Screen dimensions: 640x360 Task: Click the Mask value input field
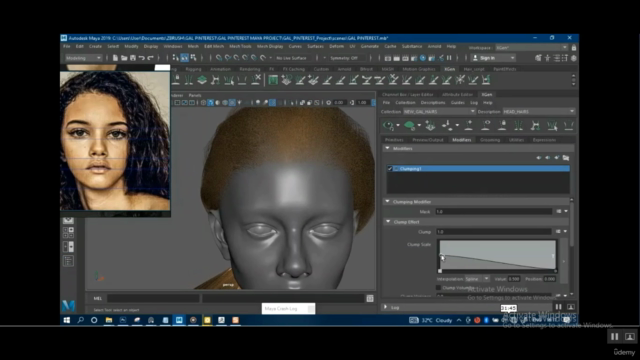click(x=494, y=211)
